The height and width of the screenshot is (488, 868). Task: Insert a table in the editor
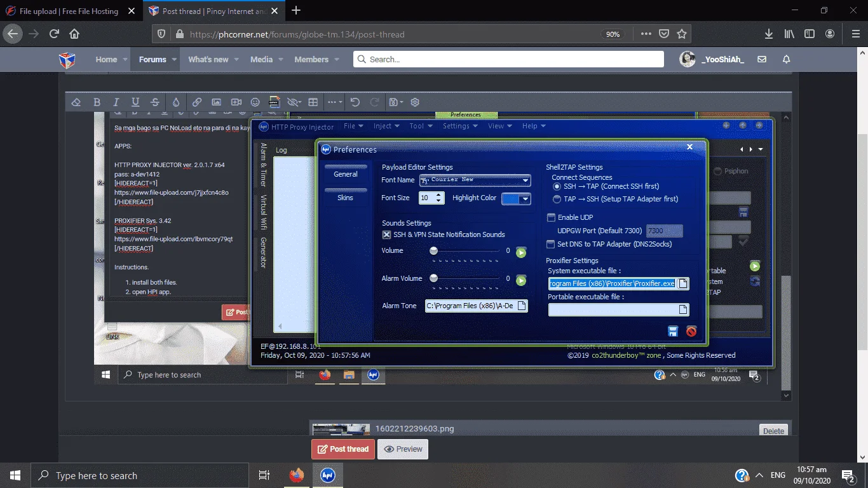[313, 102]
